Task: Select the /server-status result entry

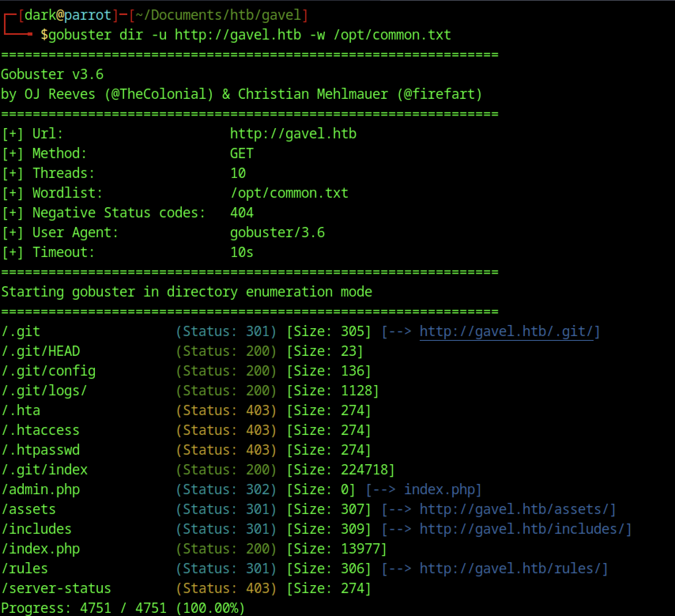Action: pyautogui.click(x=56, y=588)
